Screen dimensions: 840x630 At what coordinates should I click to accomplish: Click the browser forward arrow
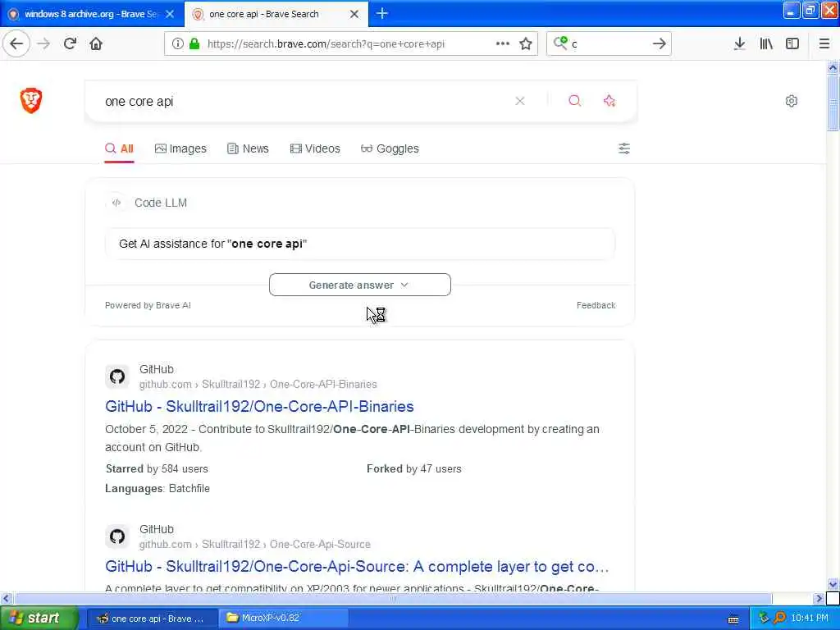(43, 43)
